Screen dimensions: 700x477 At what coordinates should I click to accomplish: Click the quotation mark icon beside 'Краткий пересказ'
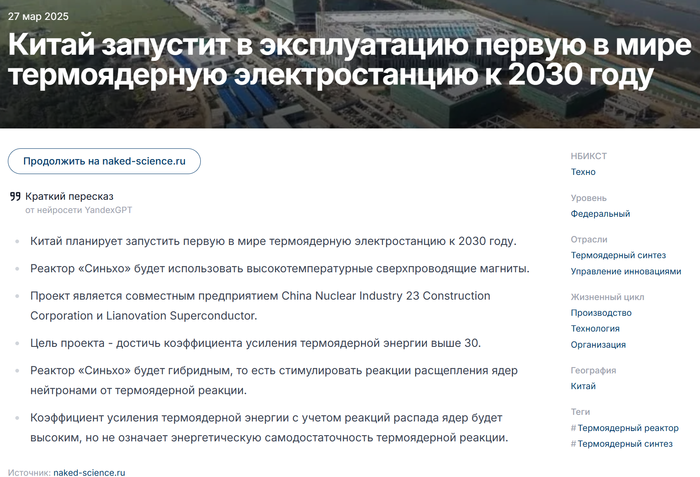(15, 197)
